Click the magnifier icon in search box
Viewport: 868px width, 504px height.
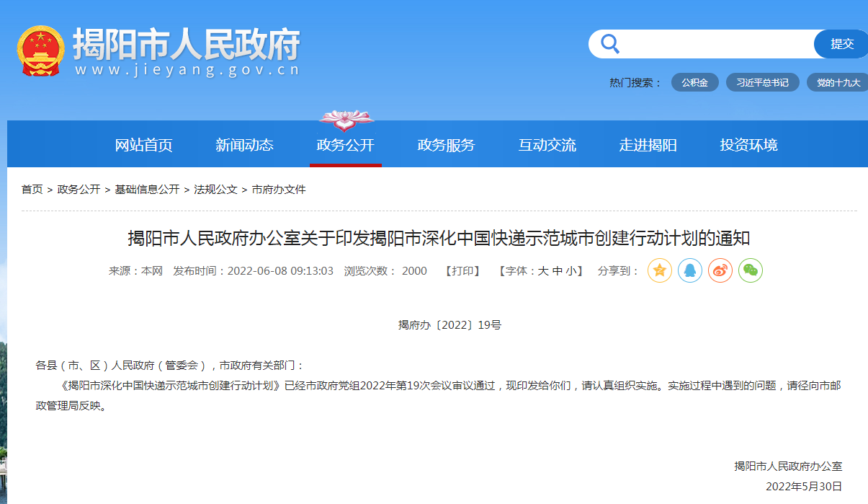[610, 44]
